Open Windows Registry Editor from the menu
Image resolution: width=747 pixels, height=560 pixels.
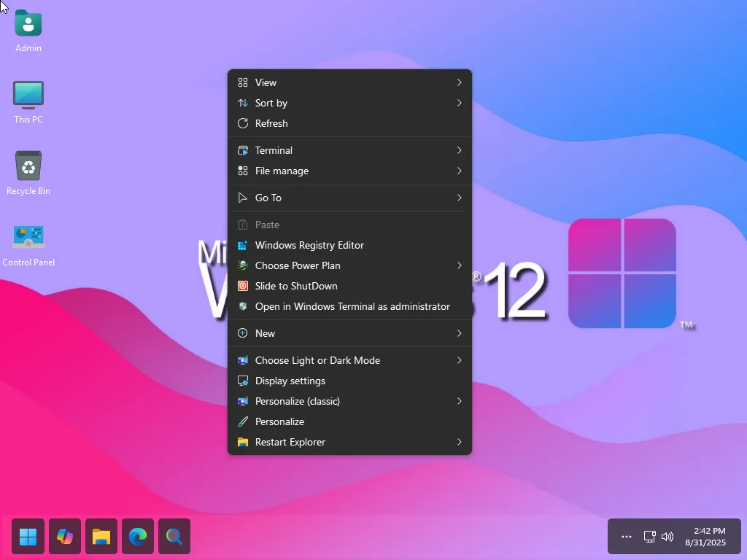(349, 245)
